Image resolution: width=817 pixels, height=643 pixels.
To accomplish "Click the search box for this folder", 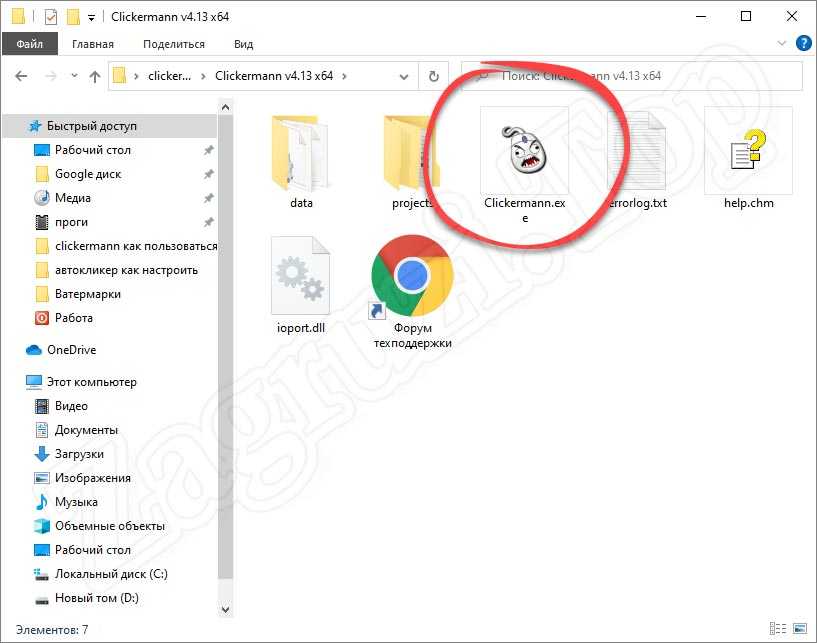I will point(640,76).
